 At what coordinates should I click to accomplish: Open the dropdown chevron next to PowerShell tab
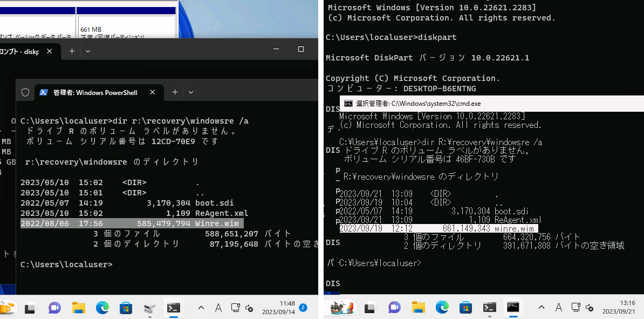pyautogui.click(x=191, y=92)
